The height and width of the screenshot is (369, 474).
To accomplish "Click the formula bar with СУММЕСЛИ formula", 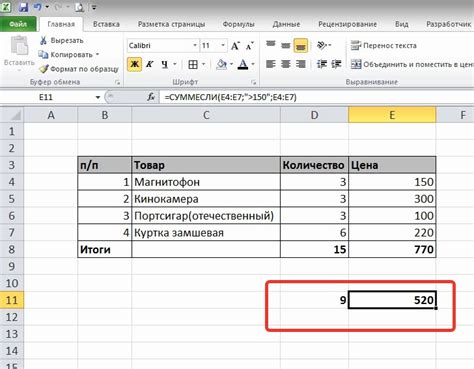I will pos(317,97).
